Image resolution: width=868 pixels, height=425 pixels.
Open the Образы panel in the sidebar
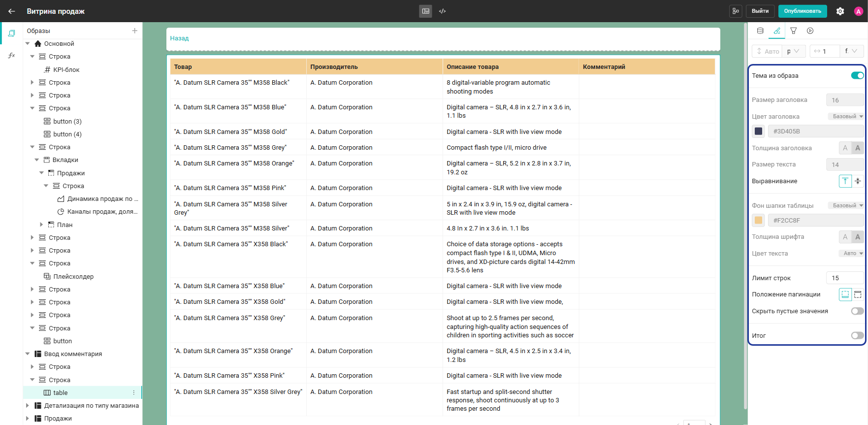[x=11, y=33]
